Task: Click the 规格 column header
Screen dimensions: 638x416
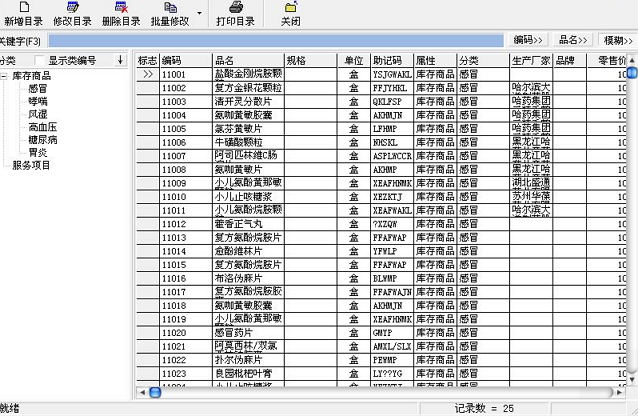Action: point(310,61)
